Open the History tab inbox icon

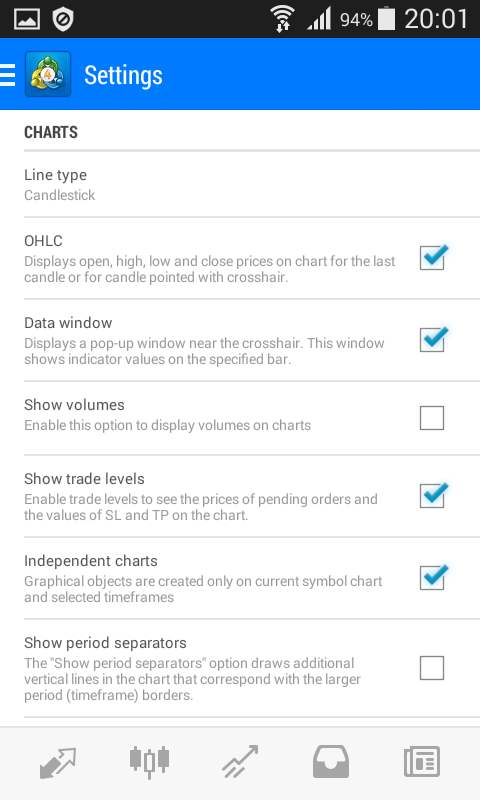(x=331, y=762)
